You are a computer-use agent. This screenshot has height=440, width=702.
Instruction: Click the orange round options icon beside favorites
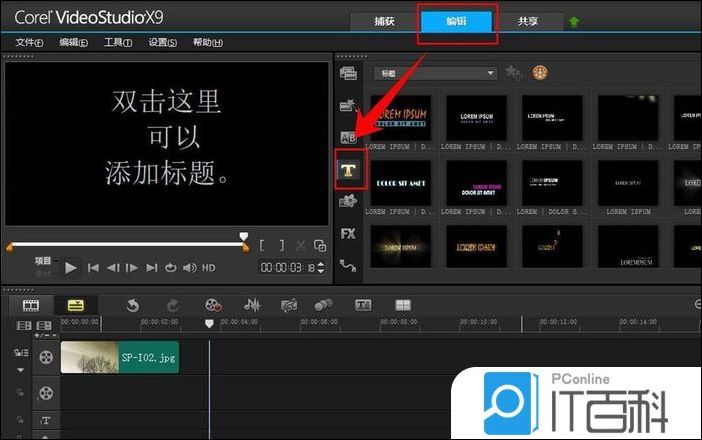click(540, 73)
